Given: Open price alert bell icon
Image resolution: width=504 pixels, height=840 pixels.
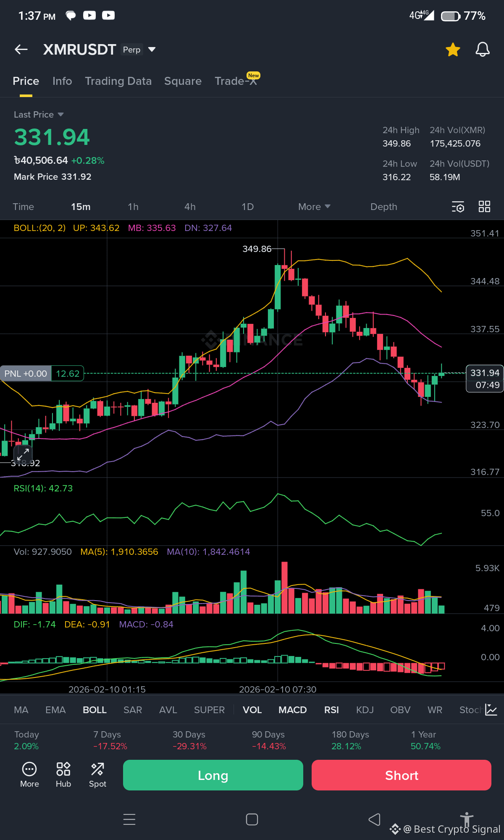Looking at the screenshot, I should [x=483, y=50].
